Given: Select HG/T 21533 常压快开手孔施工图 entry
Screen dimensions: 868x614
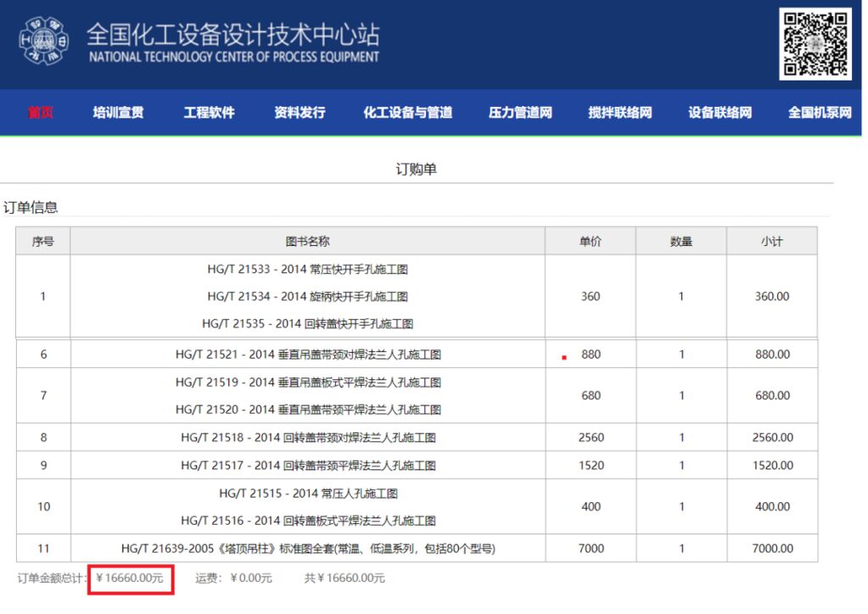Looking at the screenshot, I should click(x=307, y=270).
